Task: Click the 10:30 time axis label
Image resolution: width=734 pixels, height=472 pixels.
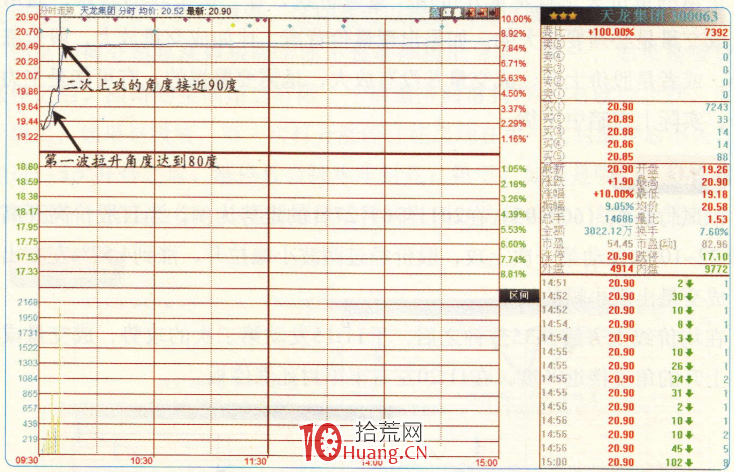Action: tap(141, 461)
